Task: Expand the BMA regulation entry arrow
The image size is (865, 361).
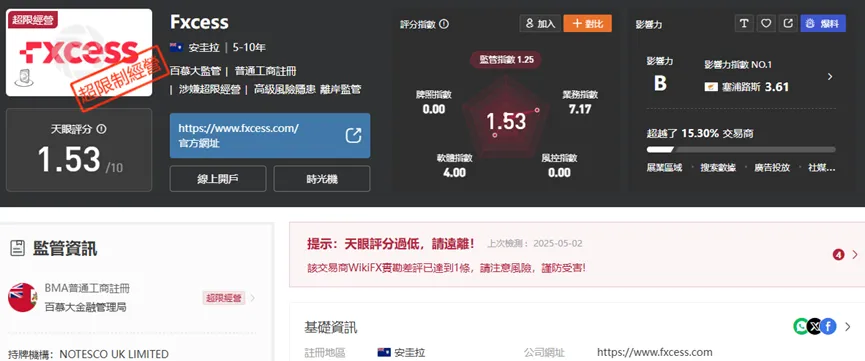Action: click(x=253, y=298)
